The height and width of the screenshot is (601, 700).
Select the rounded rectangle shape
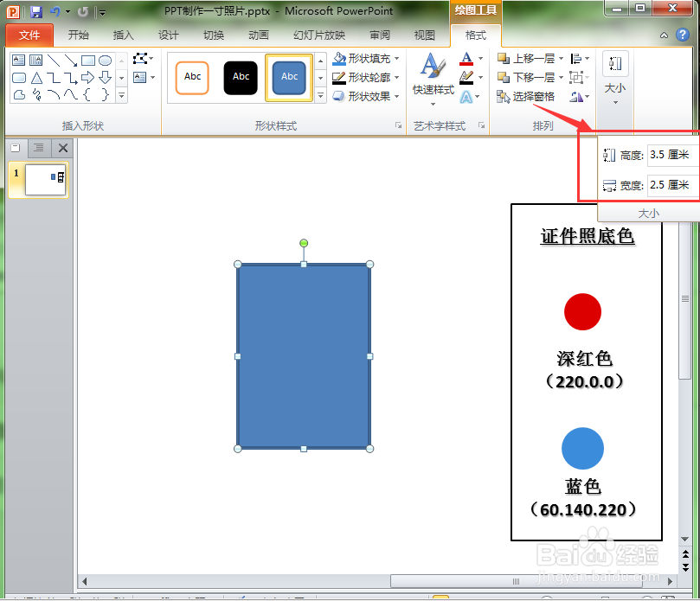(19, 78)
